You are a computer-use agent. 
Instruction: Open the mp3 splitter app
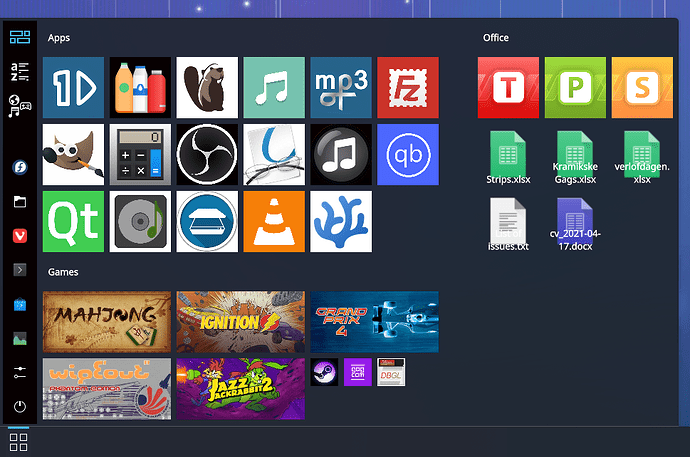pyautogui.click(x=341, y=87)
